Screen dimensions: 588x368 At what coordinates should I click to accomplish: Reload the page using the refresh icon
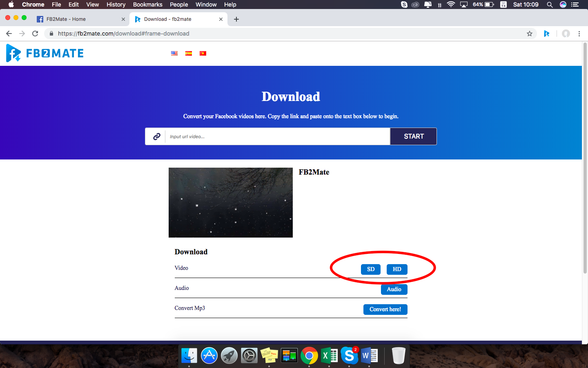pos(35,34)
